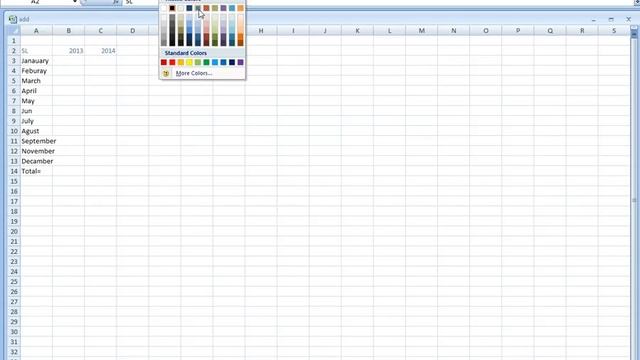
Task: Minimize the 'add' workbook window
Action: [594, 20]
